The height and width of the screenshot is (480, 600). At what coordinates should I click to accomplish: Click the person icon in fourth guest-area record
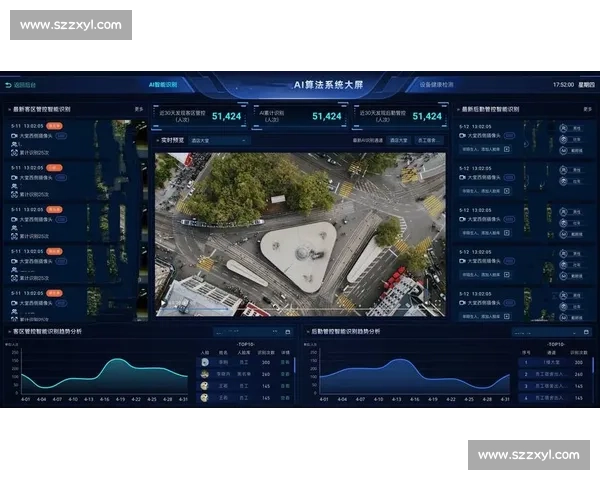point(15,270)
